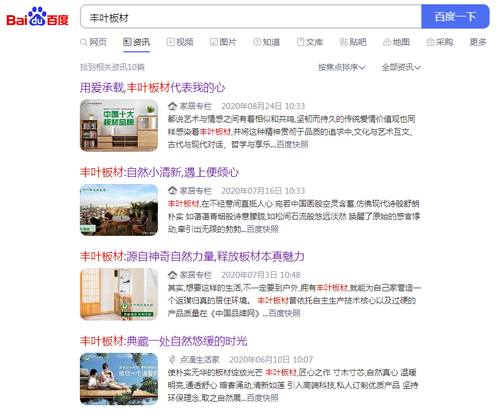Open the 贴吧 tab
Viewport: 500px width, 415px height.
click(x=353, y=42)
